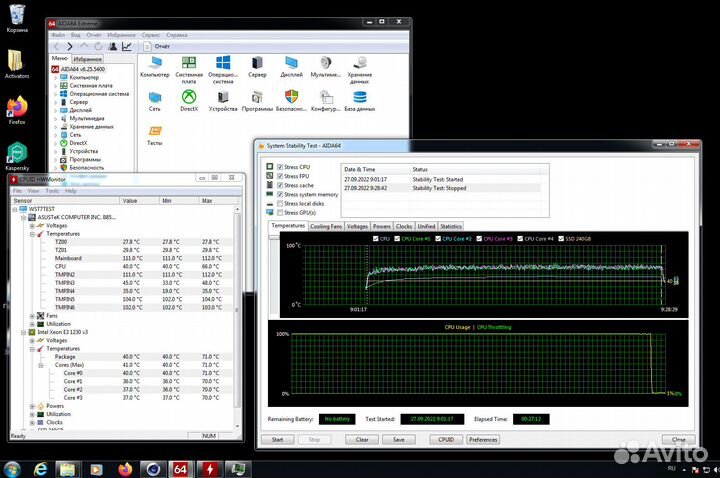Expand Компьютер in the AIDA64 tree
The width and height of the screenshot is (720, 478).
(56, 78)
